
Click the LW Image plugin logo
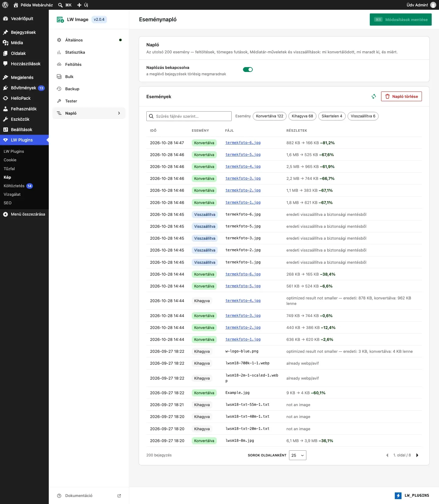60,20
